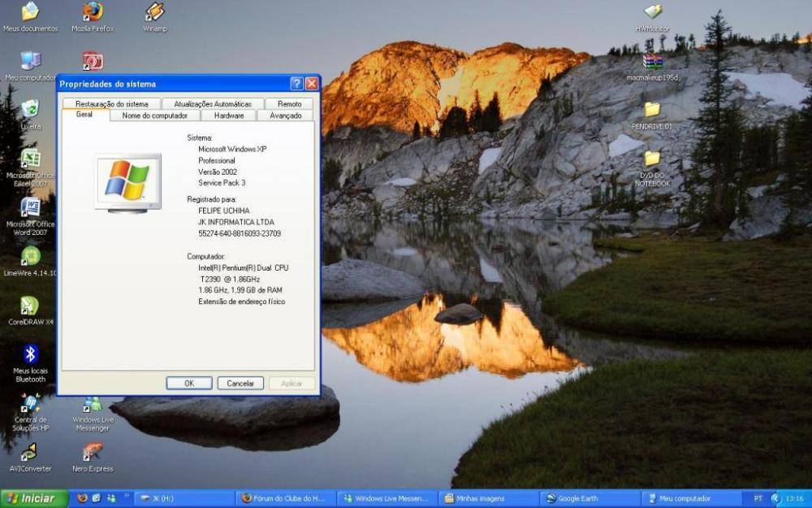Click the Propriedades do sistema title bar
This screenshot has width=812, height=508.
[x=188, y=84]
